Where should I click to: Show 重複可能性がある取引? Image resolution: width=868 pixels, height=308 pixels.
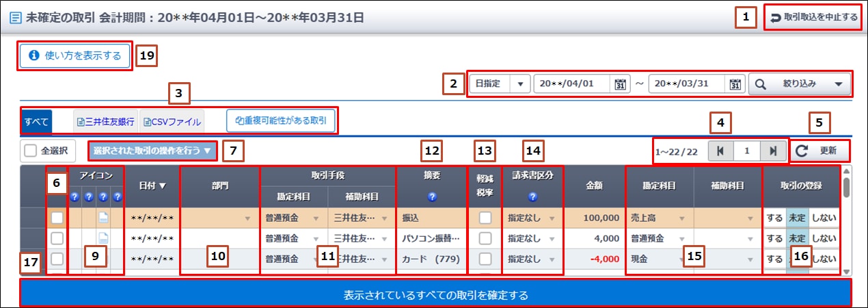pos(281,120)
